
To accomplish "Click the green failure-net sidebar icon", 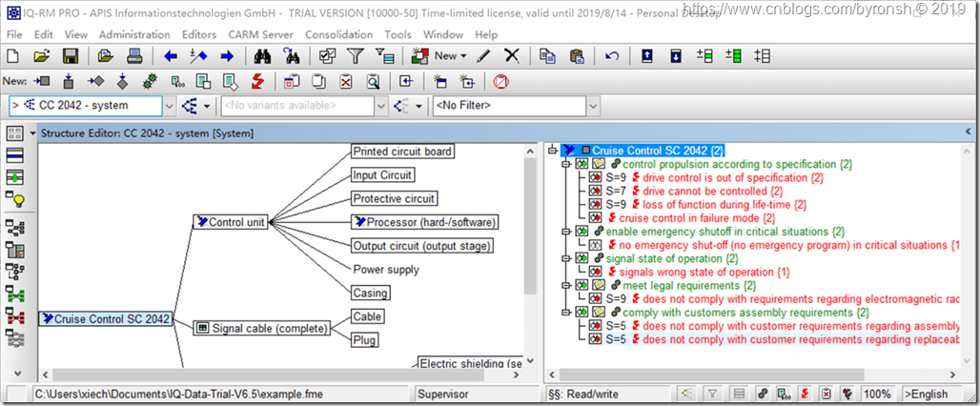I will point(14,294).
